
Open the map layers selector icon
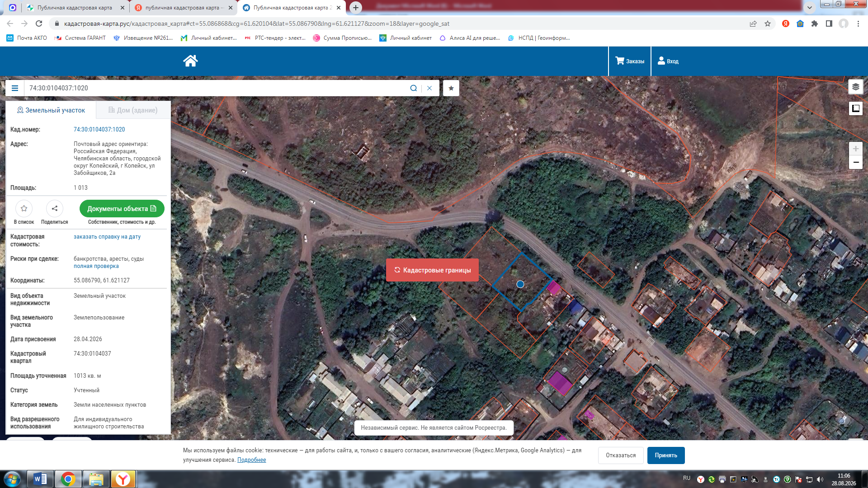click(855, 87)
